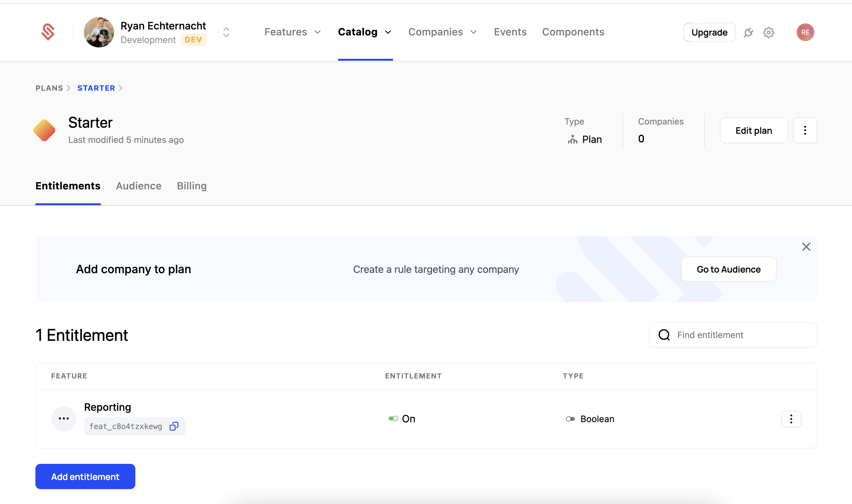
Task: Switch to the Audience tab
Action: (x=139, y=186)
